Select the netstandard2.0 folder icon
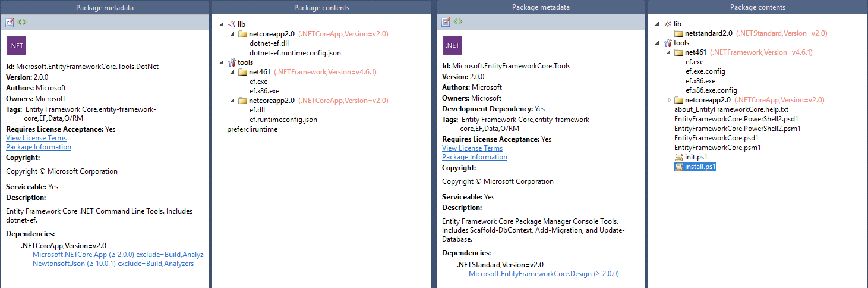Viewport: 868px width, 288px height. [x=679, y=33]
